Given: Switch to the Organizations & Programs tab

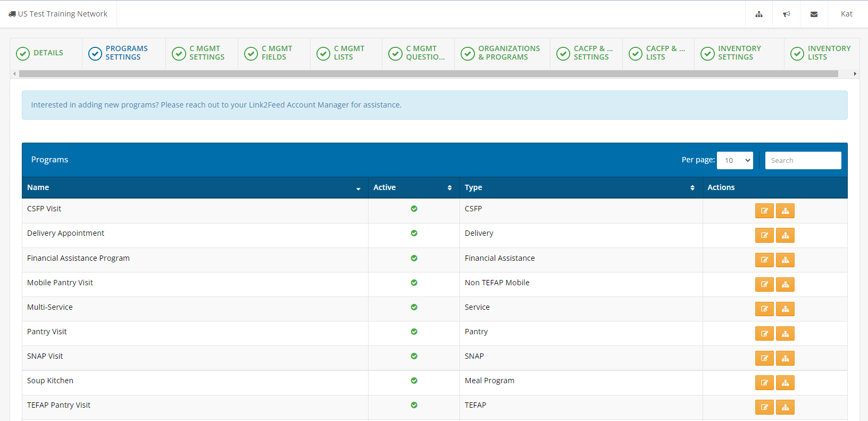Looking at the screenshot, I should pyautogui.click(x=502, y=53).
